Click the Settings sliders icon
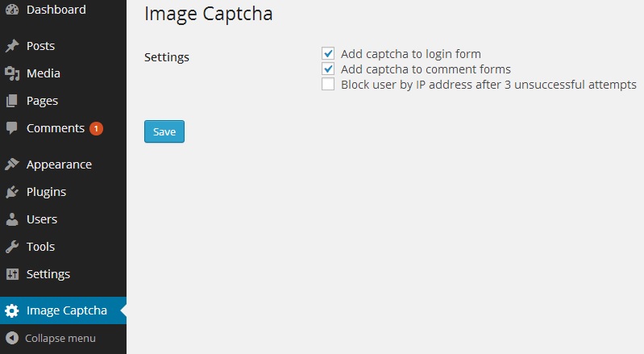 (12, 274)
